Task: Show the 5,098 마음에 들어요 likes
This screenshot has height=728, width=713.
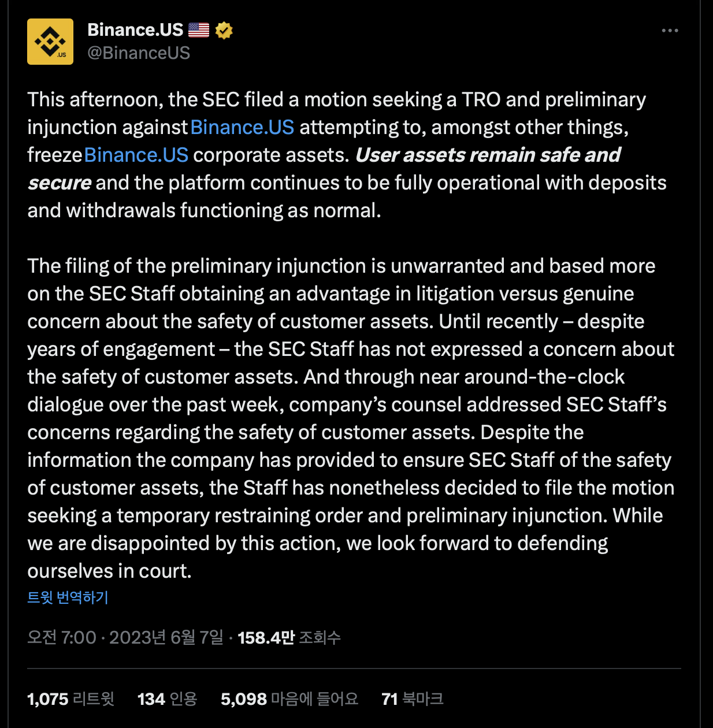Action: point(289,699)
